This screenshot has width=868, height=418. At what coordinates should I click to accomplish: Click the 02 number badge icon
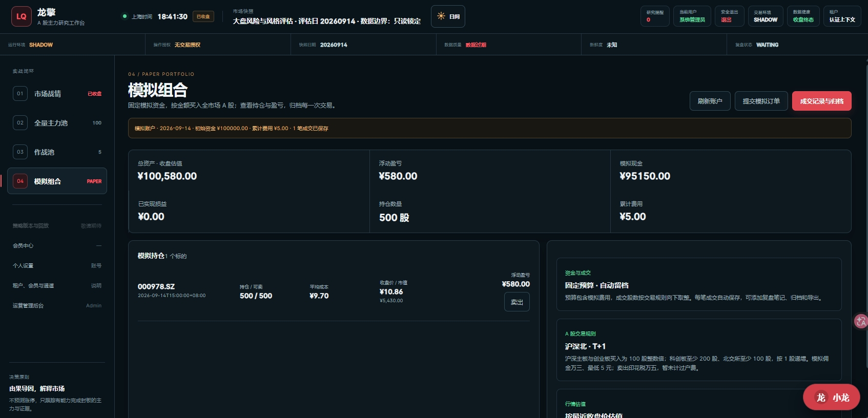point(20,123)
